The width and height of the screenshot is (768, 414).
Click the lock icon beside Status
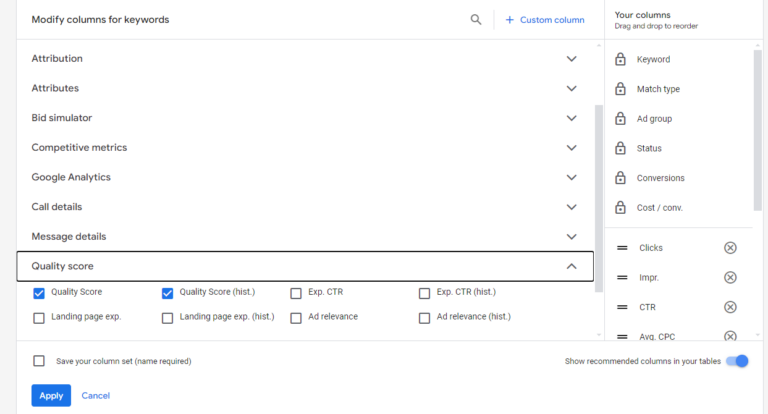(620, 148)
